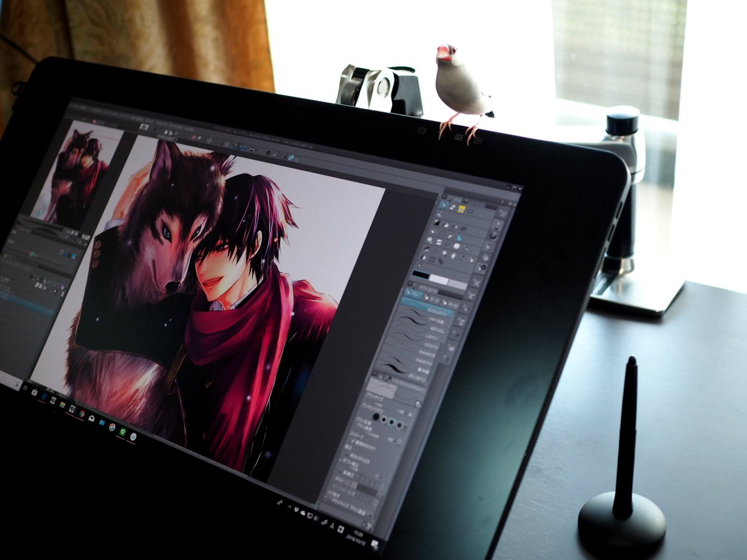Click the topmost icon of the right dock column
747x560 pixels.
click(x=502, y=213)
